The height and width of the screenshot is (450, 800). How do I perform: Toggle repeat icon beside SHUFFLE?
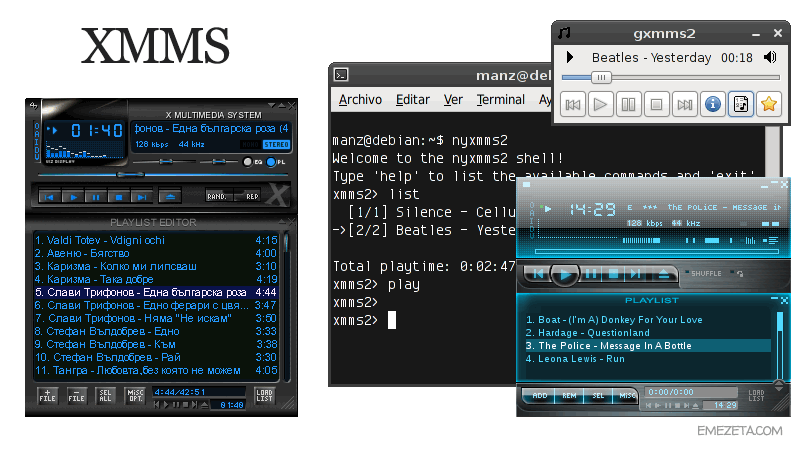pos(737,273)
